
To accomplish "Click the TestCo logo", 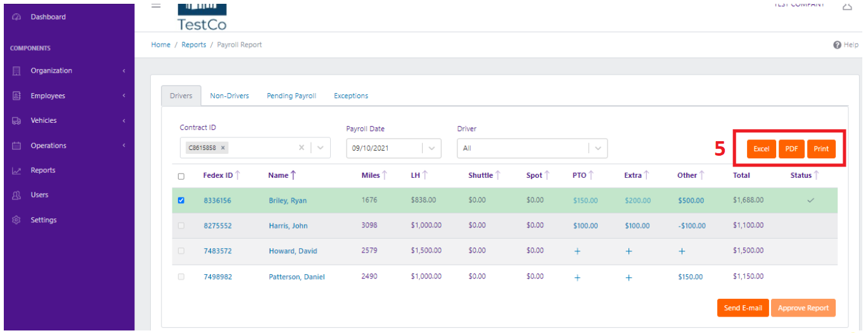I will tap(202, 16).
